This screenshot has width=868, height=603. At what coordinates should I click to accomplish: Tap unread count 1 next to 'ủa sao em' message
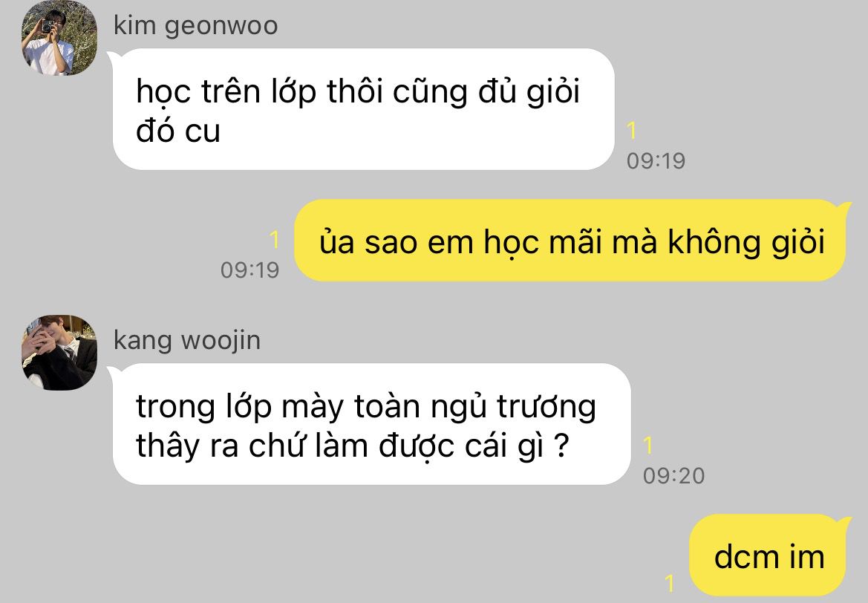(274, 241)
